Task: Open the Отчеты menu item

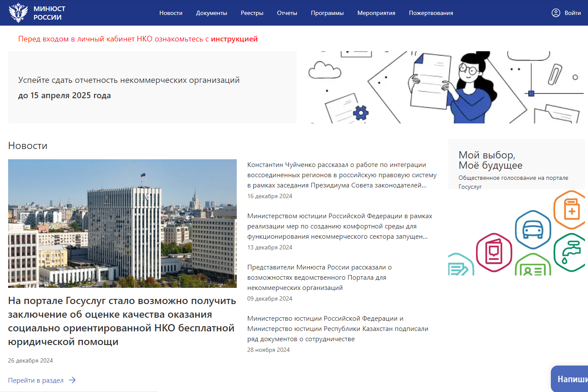Action: 287,13
